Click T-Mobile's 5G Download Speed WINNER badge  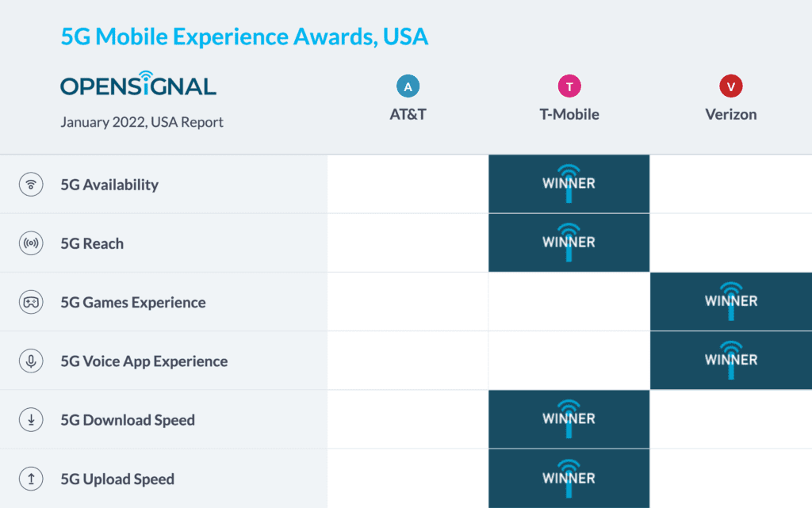[569, 419]
